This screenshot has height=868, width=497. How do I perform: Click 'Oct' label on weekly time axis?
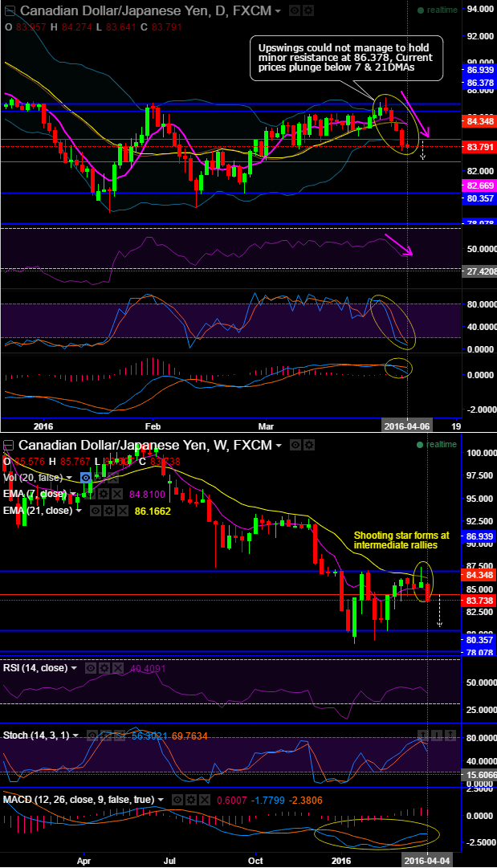[x=255, y=861]
